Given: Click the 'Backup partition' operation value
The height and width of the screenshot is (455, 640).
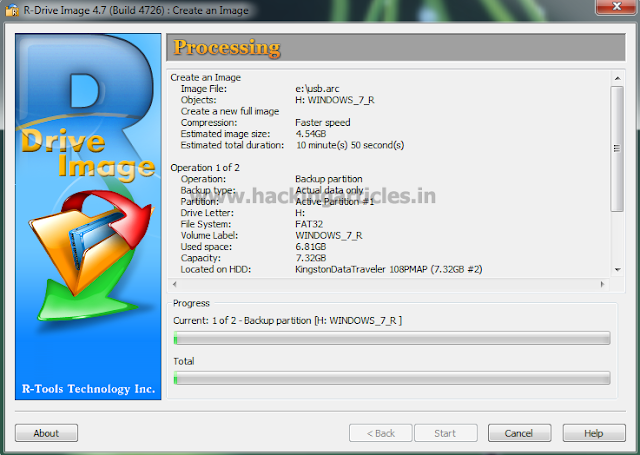Looking at the screenshot, I should point(329,179).
